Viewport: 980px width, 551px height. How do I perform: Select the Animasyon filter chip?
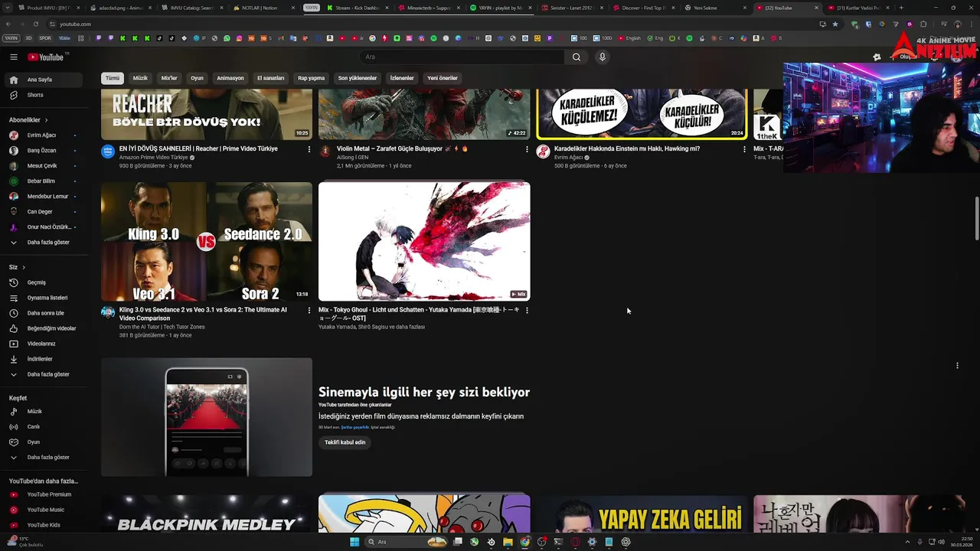tap(230, 78)
